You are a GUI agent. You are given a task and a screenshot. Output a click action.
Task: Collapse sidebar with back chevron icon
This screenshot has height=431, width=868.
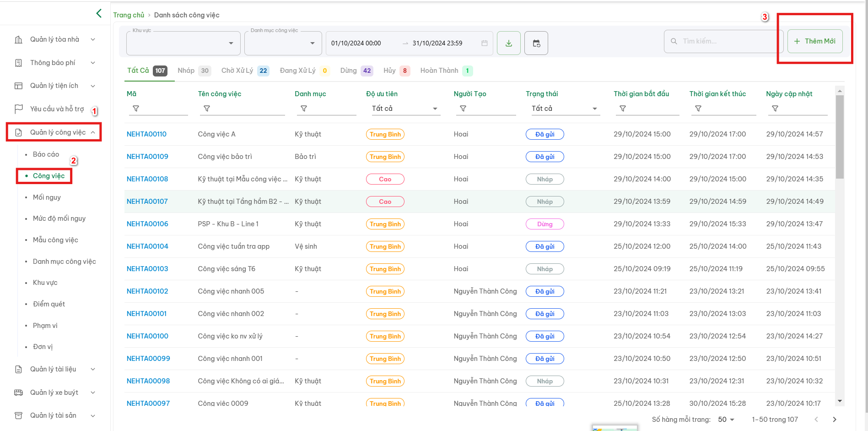pyautogui.click(x=99, y=13)
